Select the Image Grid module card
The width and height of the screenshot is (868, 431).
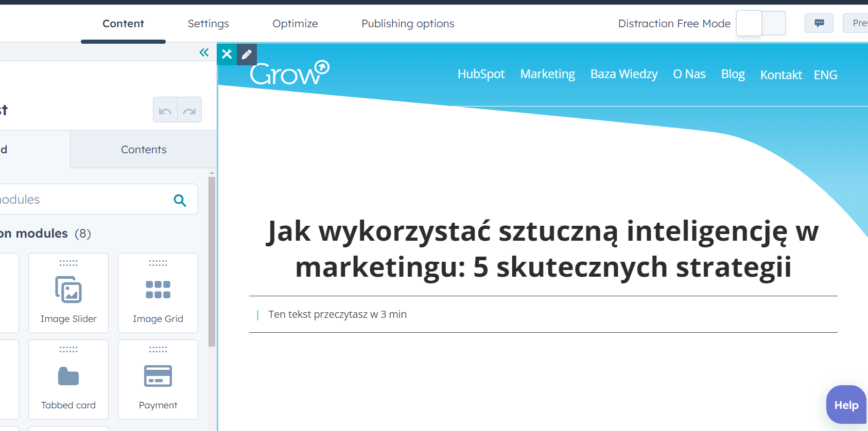[158, 293]
